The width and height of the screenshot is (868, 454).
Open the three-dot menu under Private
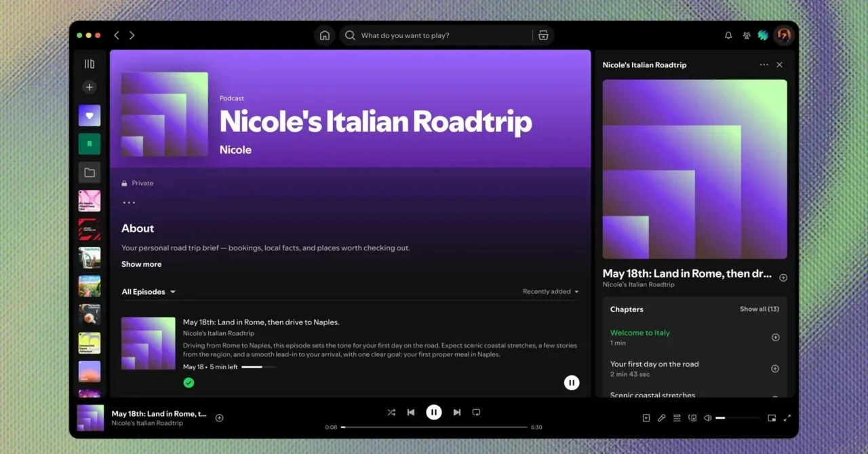coord(129,202)
